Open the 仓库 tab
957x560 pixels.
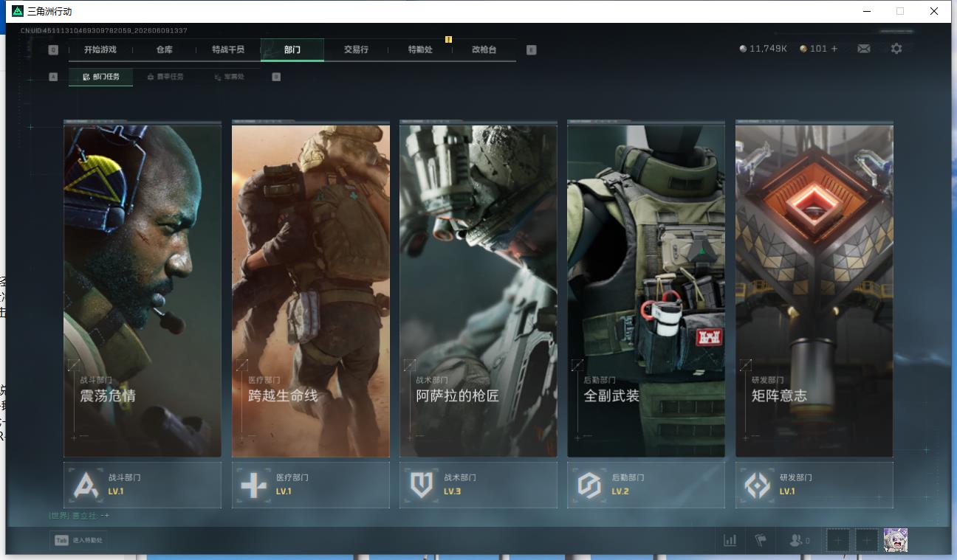coord(164,49)
